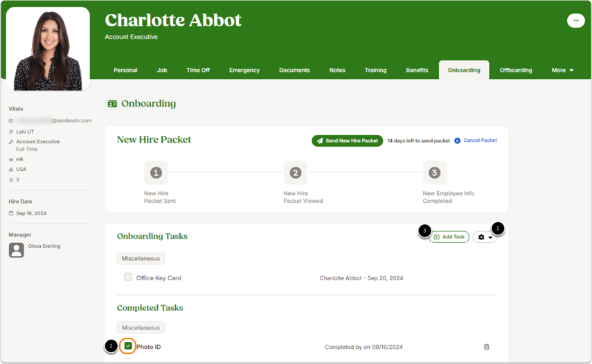
Task: Open manager Olivia Sterling's name link
Action: [x=44, y=246]
